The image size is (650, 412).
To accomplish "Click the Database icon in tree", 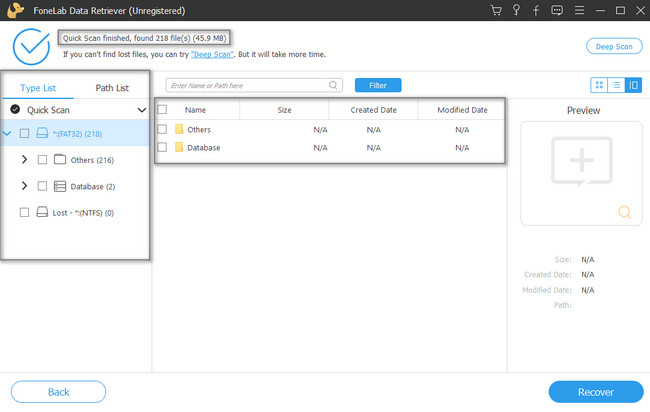I will [60, 186].
